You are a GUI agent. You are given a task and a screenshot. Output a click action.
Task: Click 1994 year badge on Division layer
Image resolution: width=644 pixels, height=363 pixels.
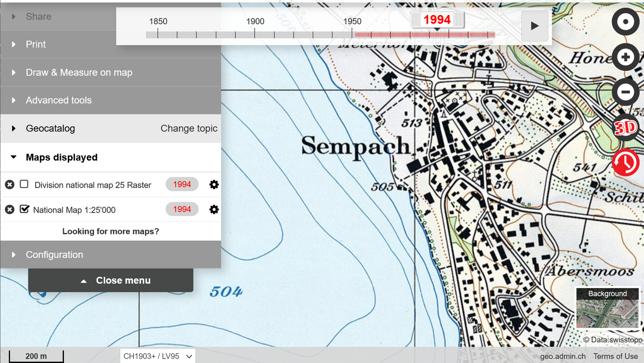click(182, 184)
